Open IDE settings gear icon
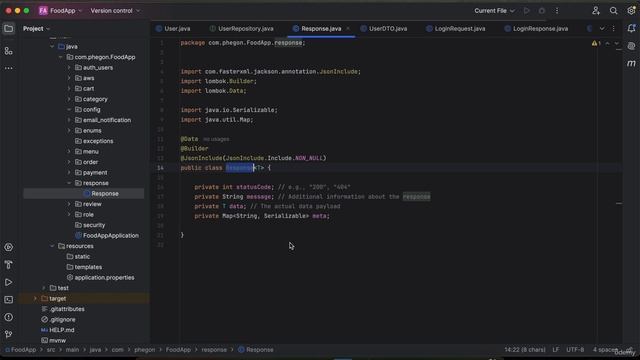640x360 pixels. (631, 11)
